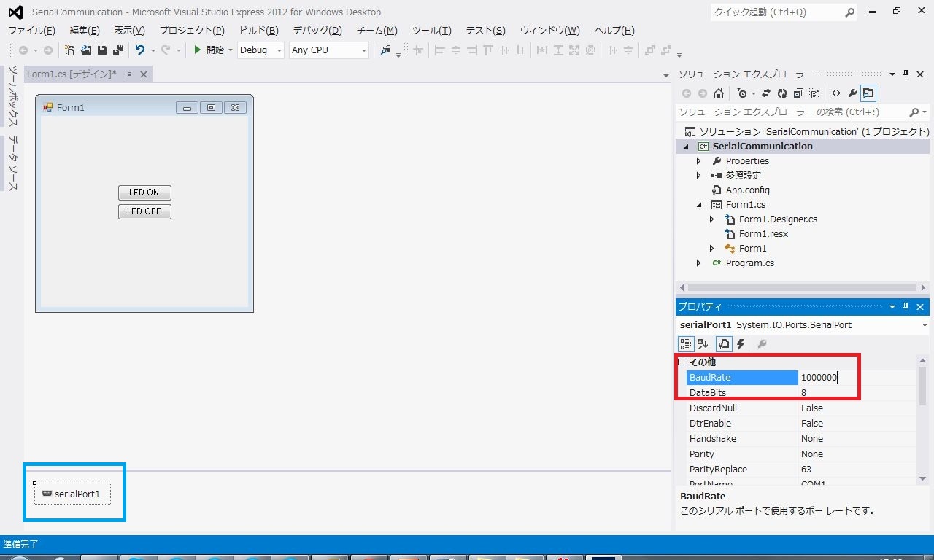934x560 pixels.
Task: Click the LED OFF button on Form1
Action: [144, 211]
